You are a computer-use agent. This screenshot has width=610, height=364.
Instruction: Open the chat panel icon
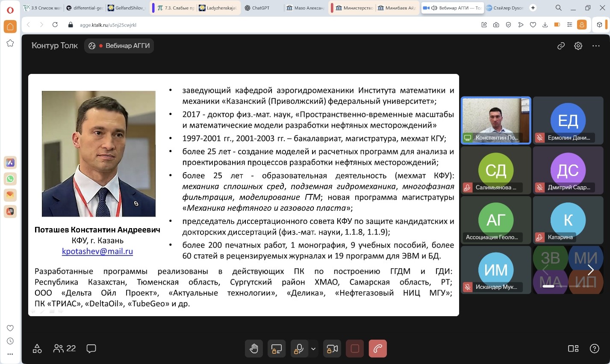(x=91, y=349)
